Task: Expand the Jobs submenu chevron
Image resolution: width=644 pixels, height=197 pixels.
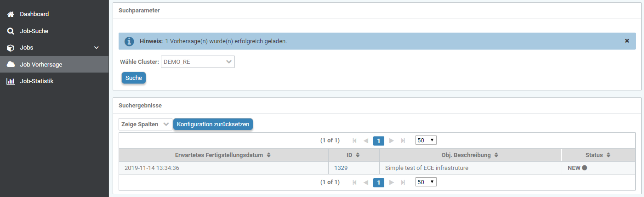Action: tap(97, 48)
